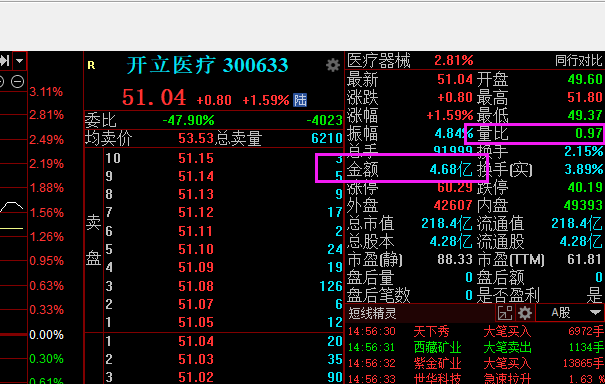Click sell level 3 price 51.08

pyautogui.click(x=196, y=286)
